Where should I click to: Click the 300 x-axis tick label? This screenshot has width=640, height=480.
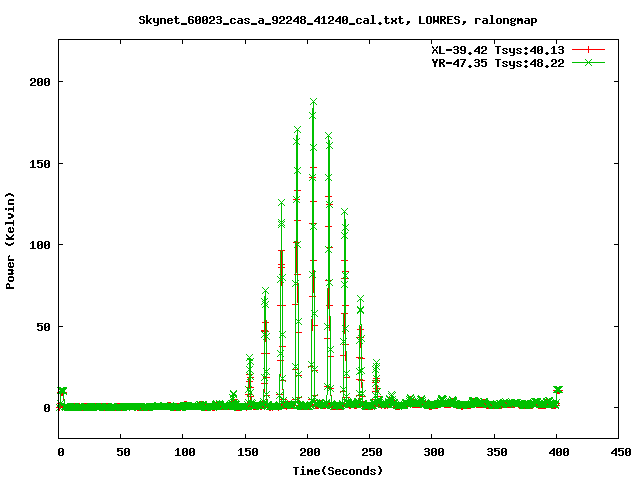(434, 452)
